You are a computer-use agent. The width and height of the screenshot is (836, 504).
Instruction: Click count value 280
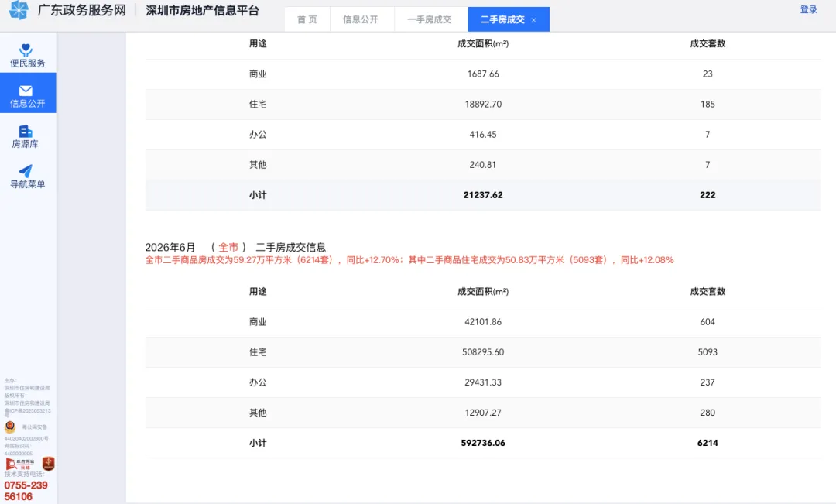click(x=708, y=413)
